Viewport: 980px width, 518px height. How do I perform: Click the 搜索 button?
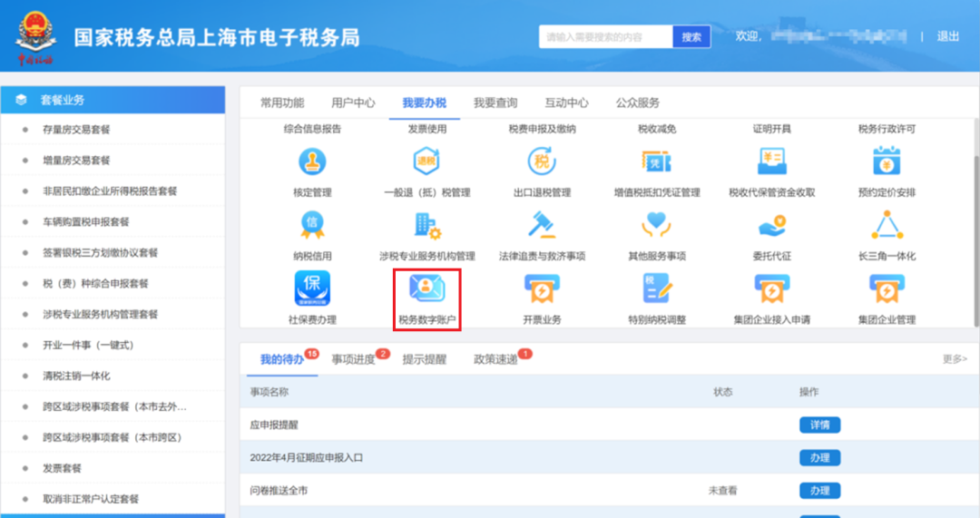691,37
